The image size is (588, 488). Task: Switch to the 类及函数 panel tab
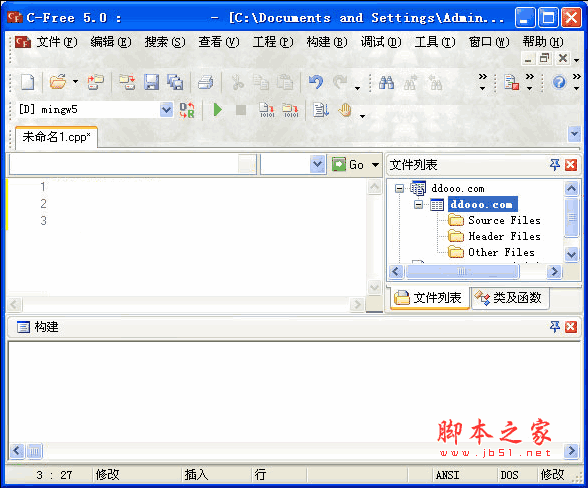(x=509, y=298)
